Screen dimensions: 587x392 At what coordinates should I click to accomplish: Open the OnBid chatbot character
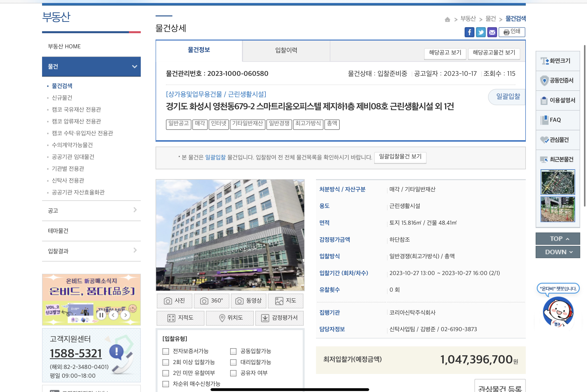(558, 311)
